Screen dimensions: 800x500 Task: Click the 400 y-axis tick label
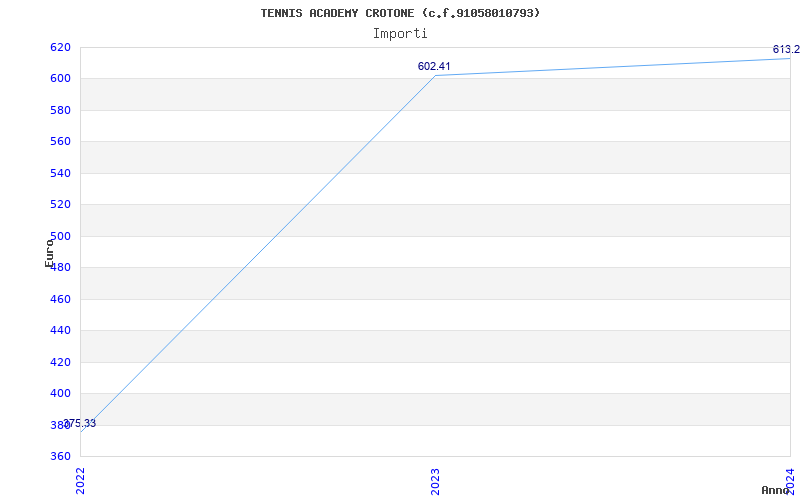tap(60, 393)
